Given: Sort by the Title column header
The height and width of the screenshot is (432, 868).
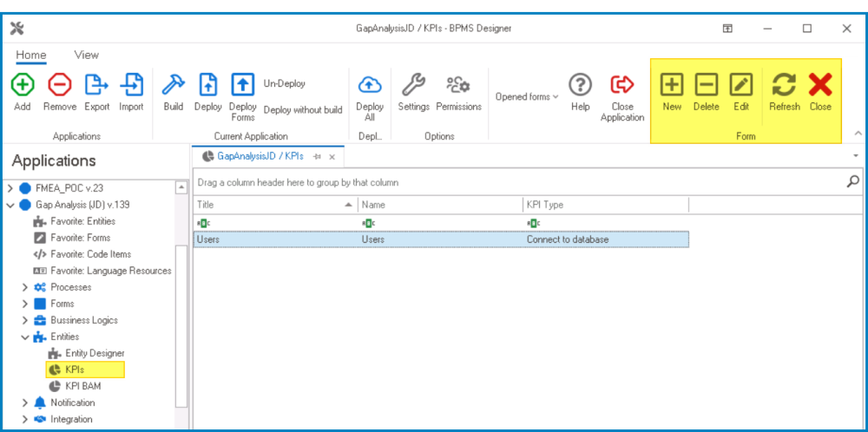Looking at the screenshot, I should click(x=275, y=205).
